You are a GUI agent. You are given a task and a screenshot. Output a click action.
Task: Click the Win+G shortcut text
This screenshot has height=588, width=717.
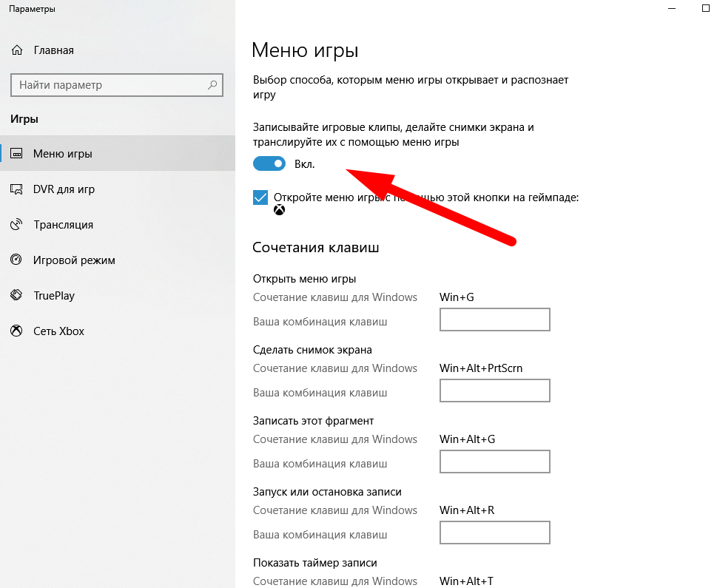click(x=457, y=297)
